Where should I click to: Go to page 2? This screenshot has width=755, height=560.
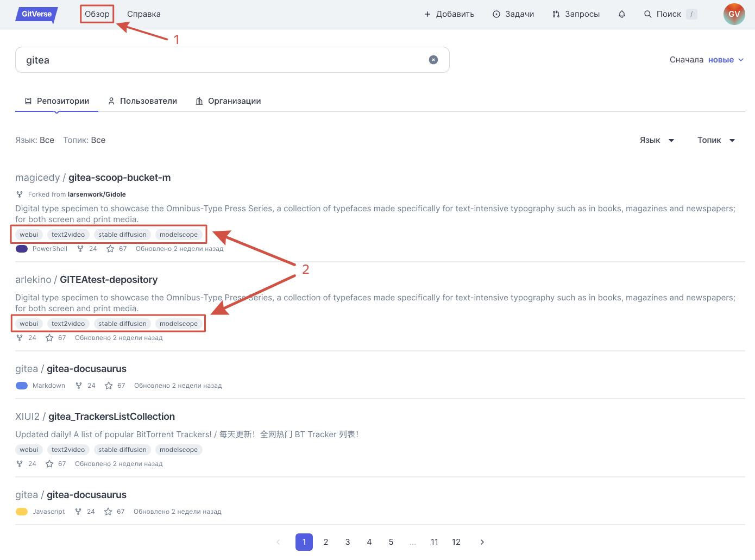pos(326,542)
